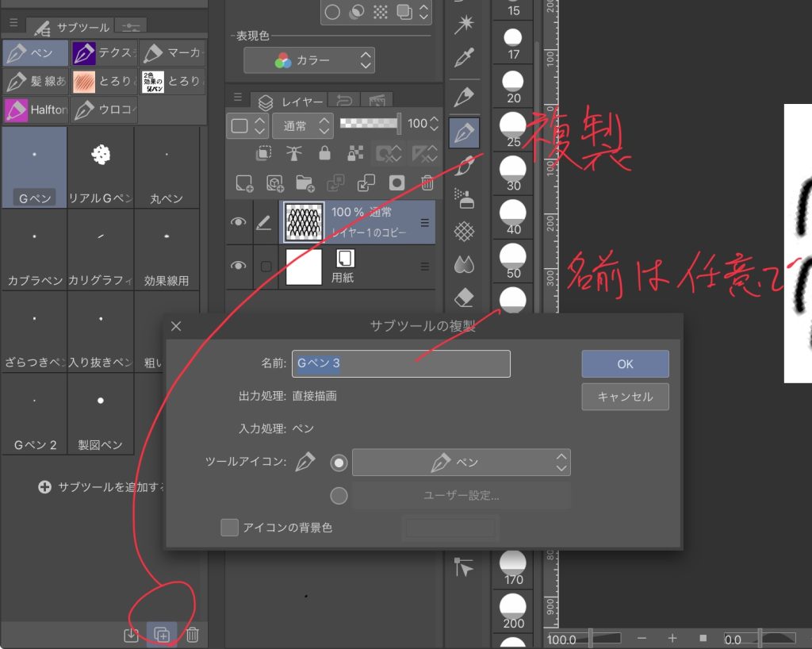Select the Eraser tool in toolbar
Screen dimensions: 812x649
(464, 298)
